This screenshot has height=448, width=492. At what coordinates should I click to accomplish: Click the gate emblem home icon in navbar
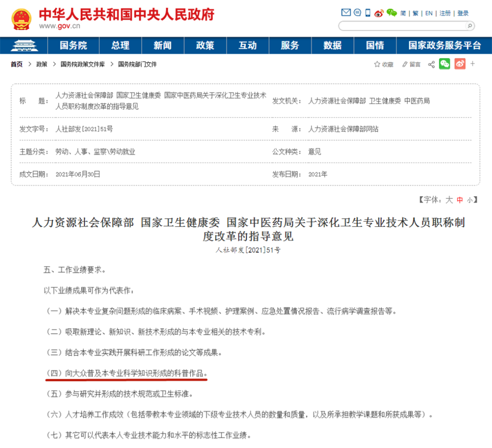coord(24,46)
